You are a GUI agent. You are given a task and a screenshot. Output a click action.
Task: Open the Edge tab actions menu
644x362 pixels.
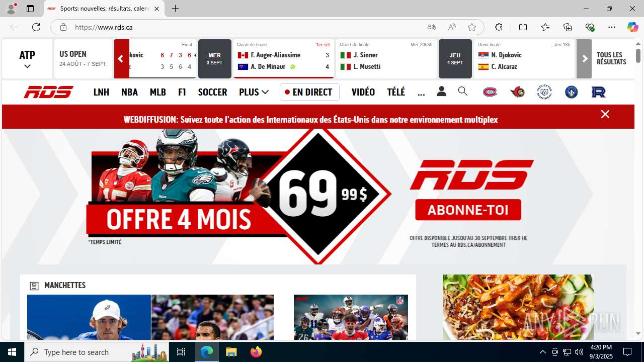(x=30, y=9)
